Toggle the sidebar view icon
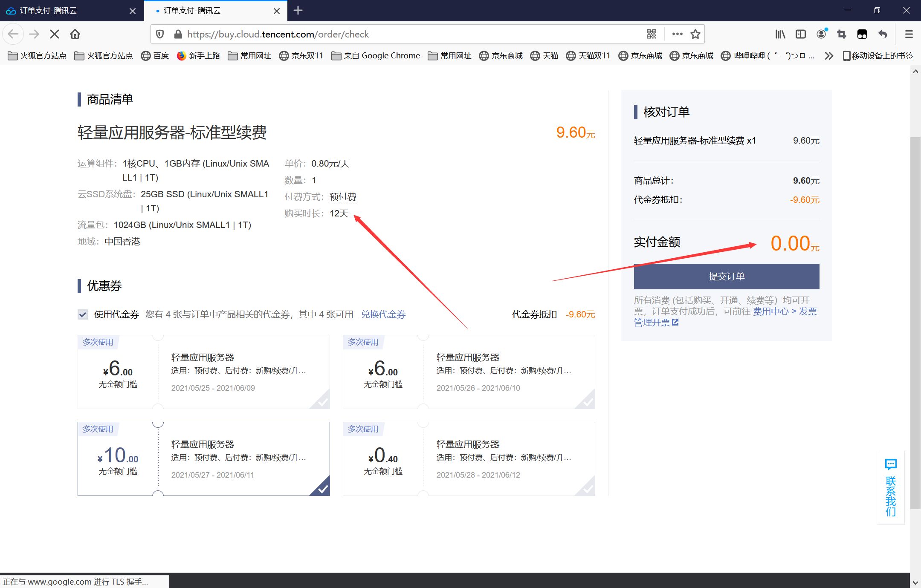The image size is (921, 588). [x=801, y=34]
